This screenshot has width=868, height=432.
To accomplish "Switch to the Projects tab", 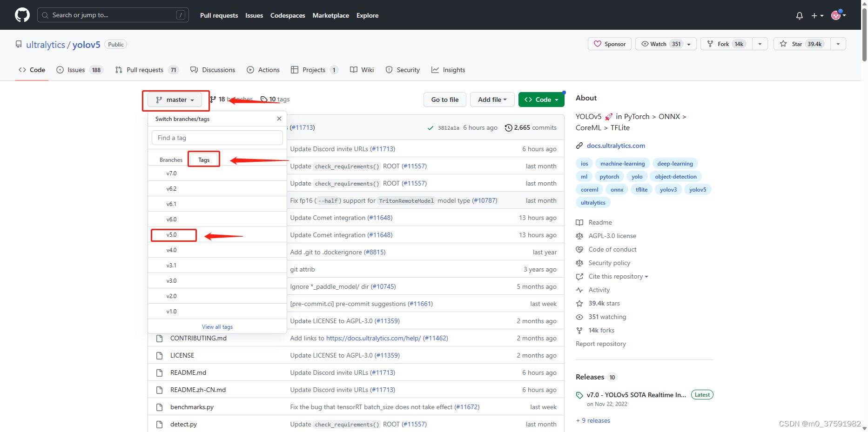I will tap(314, 70).
